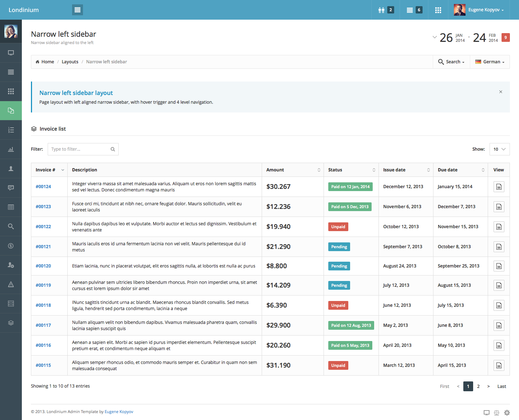
Task: Open the table icon in sidebar
Action: tap(11, 207)
